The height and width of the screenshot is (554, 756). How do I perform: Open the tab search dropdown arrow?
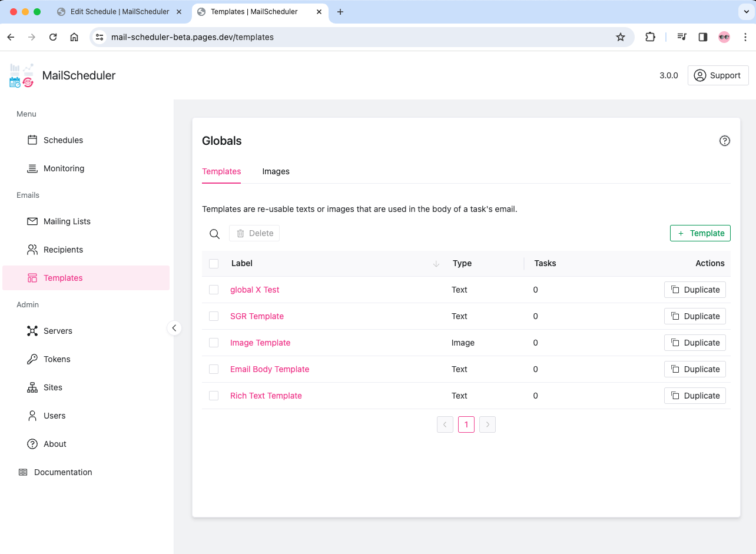pyautogui.click(x=745, y=12)
